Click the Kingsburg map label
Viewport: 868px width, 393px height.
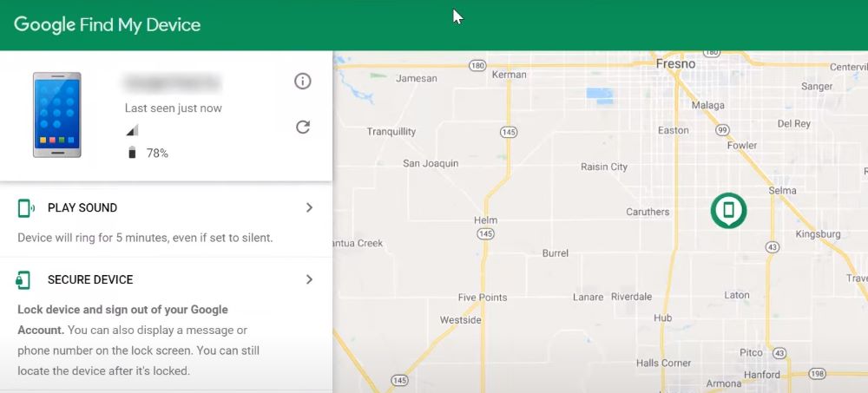tap(819, 234)
